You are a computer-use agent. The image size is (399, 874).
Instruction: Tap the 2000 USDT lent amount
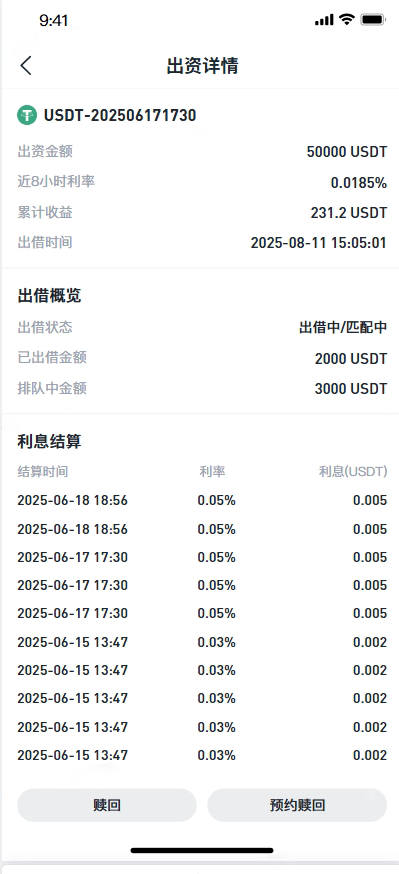[x=351, y=358]
